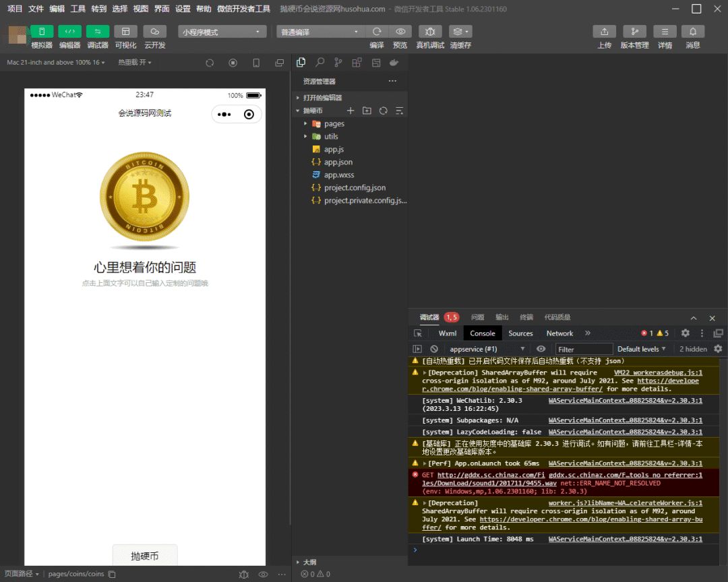
Task: Toggle the Simulator panel button
Action: pyautogui.click(x=42, y=32)
